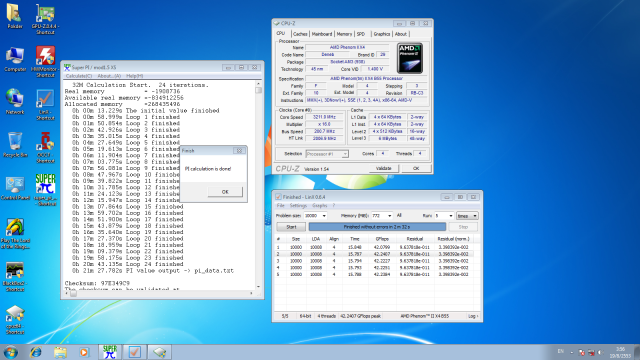Click Super PI horizontal scrollbar right arrow
The image size is (640, 360).
tap(251, 293)
